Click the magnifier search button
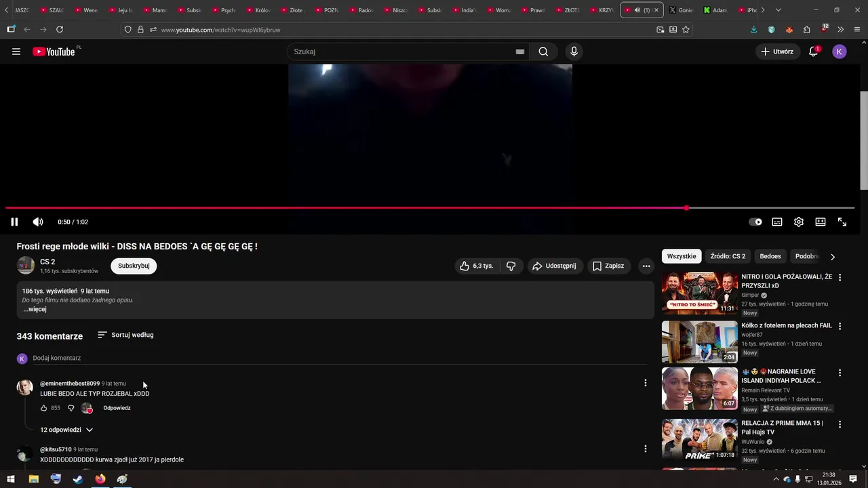The width and height of the screenshot is (868, 488). pyautogui.click(x=543, y=52)
